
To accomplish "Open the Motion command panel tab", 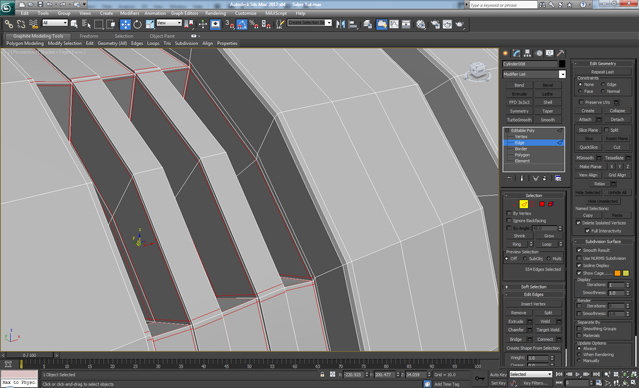I will [x=539, y=53].
